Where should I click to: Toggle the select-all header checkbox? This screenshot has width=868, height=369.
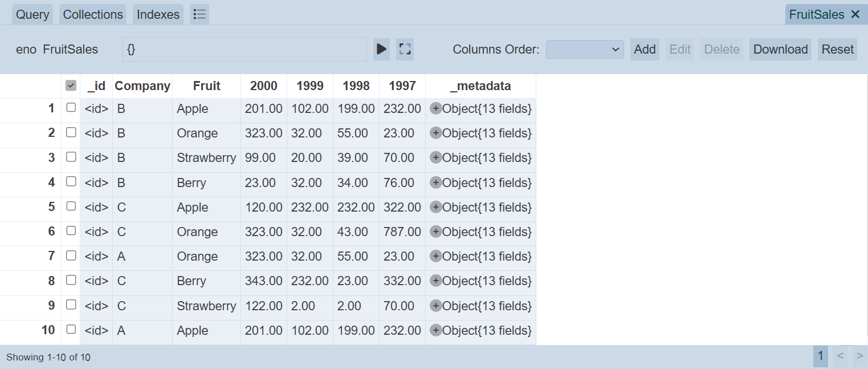click(x=71, y=86)
